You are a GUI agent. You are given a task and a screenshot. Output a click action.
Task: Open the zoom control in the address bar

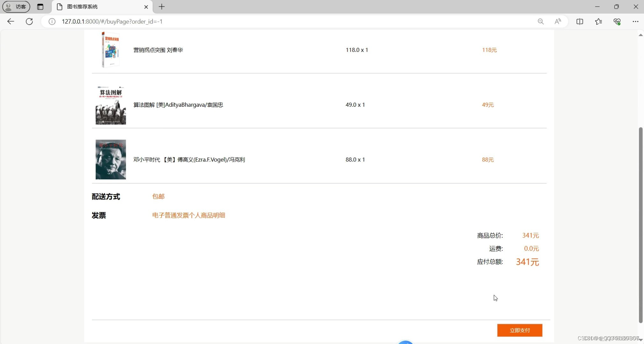point(540,21)
